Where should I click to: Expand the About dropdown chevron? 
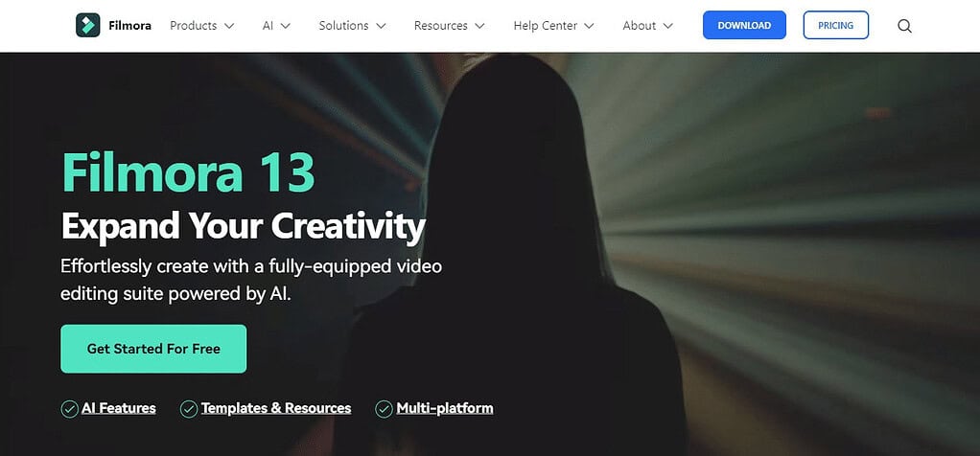667,26
